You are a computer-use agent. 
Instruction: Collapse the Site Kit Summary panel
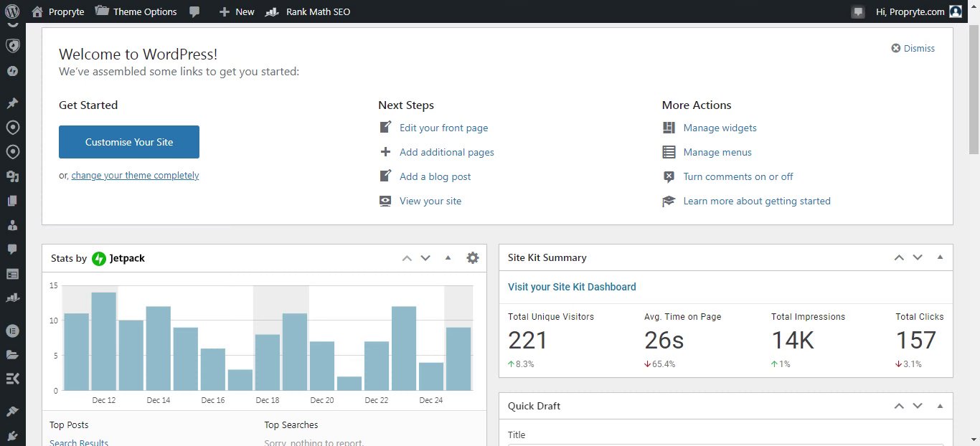[x=940, y=257]
